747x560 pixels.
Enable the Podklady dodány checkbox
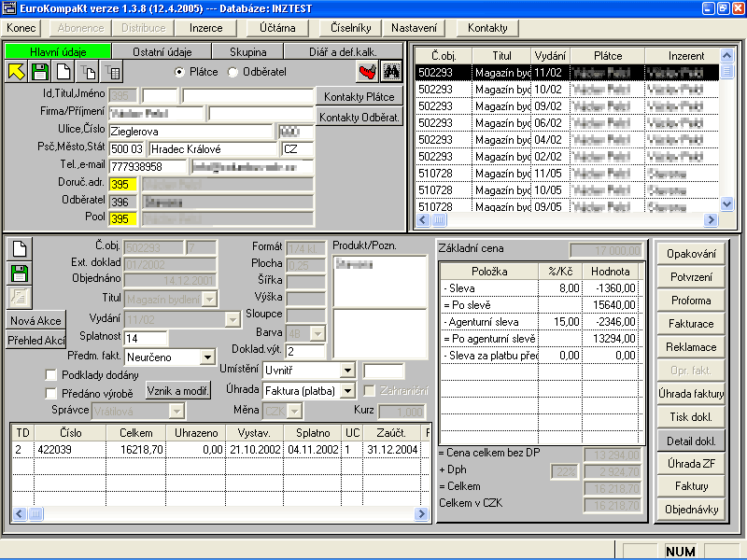click(52, 374)
